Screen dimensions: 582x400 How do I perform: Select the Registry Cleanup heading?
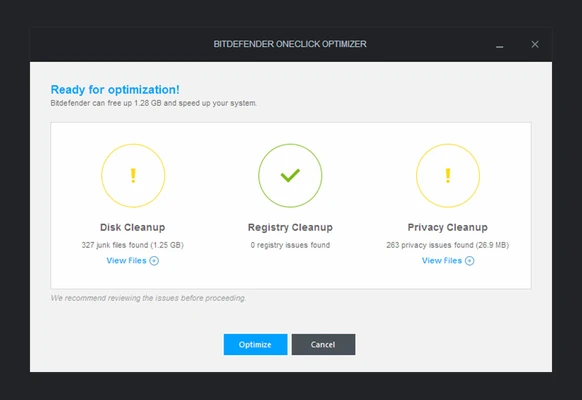290,227
